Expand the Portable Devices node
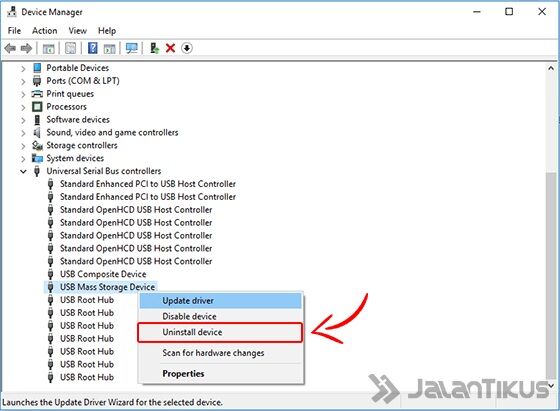This screenshot has height=411, width=560. click(23, 69)
